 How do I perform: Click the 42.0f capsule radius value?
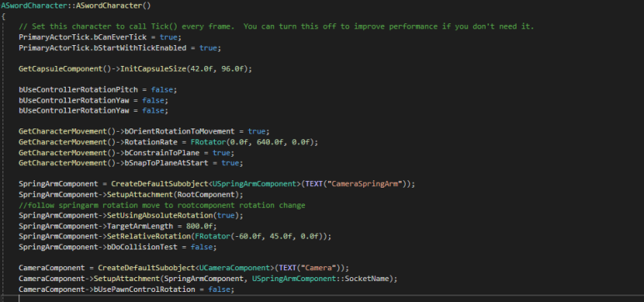pos(202,68)
